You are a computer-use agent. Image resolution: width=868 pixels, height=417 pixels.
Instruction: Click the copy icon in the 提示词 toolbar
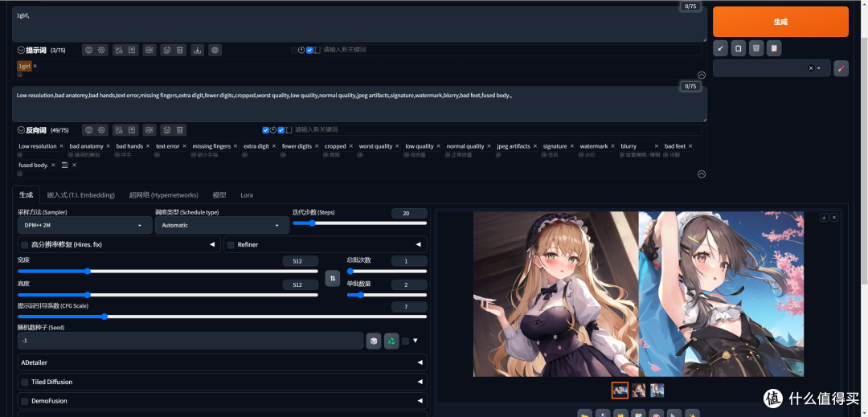166,50
